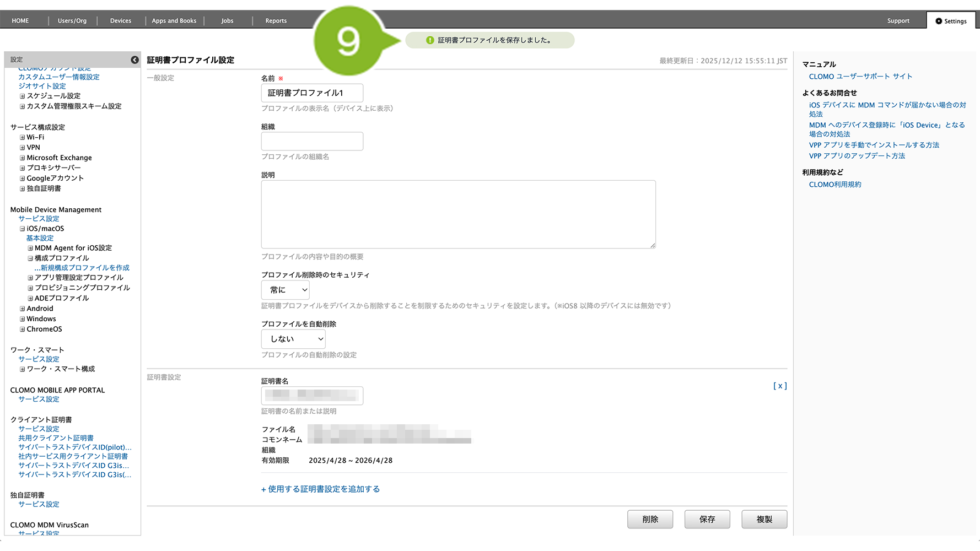The width and height of the screenshot is (980, 551).
Task: Collapse the iOS/macOS tree node
Action: pyautogui.click(x=23, y=229)
